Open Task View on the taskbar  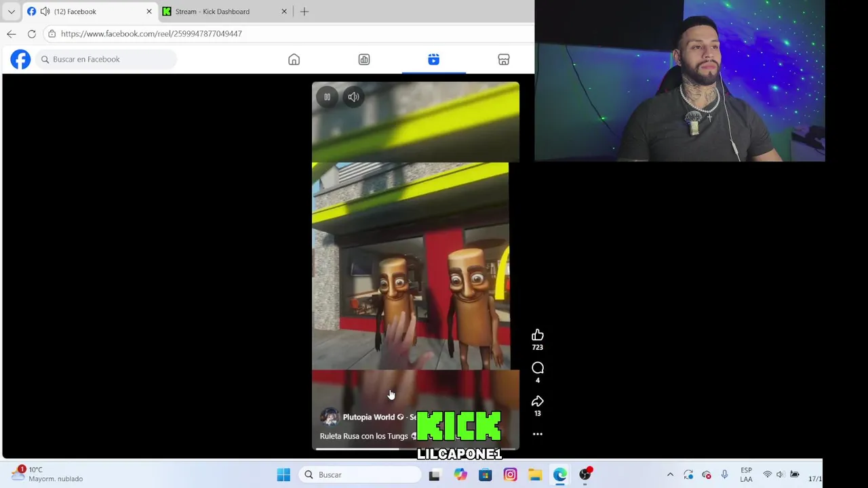(434, 475)
